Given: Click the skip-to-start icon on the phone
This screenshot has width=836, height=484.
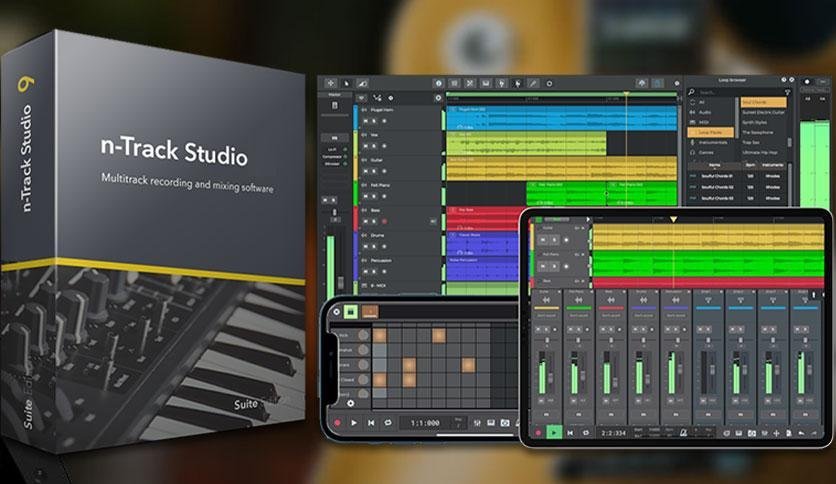Looking at the screenshot, I should point(371,423).
